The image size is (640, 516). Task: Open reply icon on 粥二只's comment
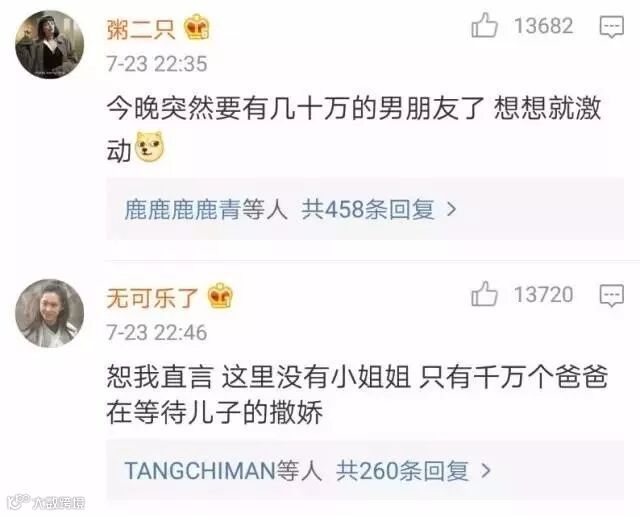point(611,27)
